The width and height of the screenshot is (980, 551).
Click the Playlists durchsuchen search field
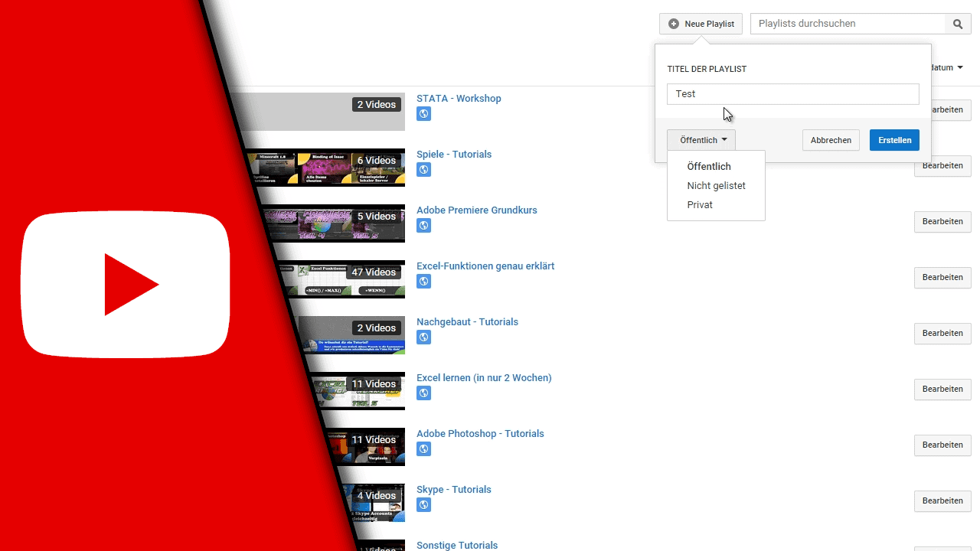click(x=848, y=24)
